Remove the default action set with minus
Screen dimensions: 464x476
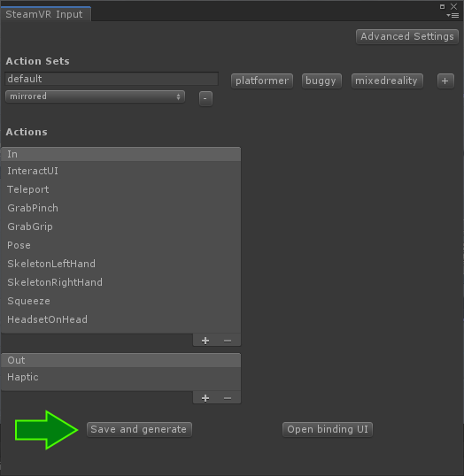205,99
